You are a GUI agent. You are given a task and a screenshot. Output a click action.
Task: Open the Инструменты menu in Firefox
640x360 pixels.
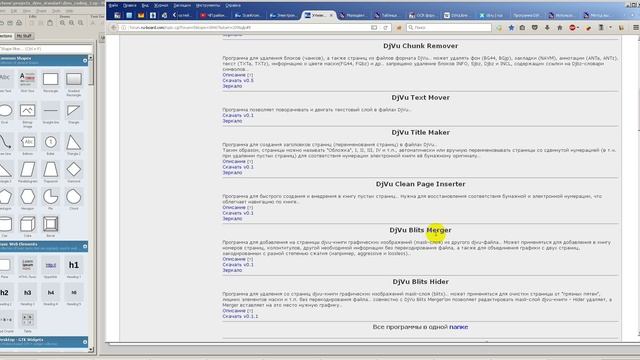[208, 6]
